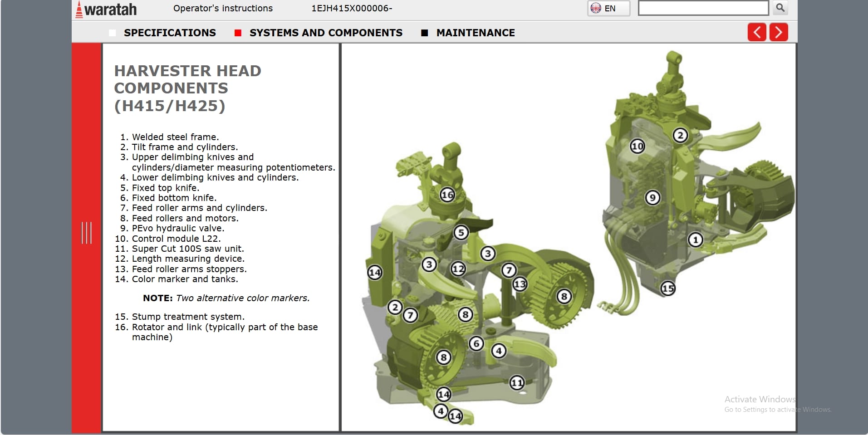This screenshot has height=435, width=868.
Task: Select list item "Tilt frame and cylinders."
Action: coord(185,147)
